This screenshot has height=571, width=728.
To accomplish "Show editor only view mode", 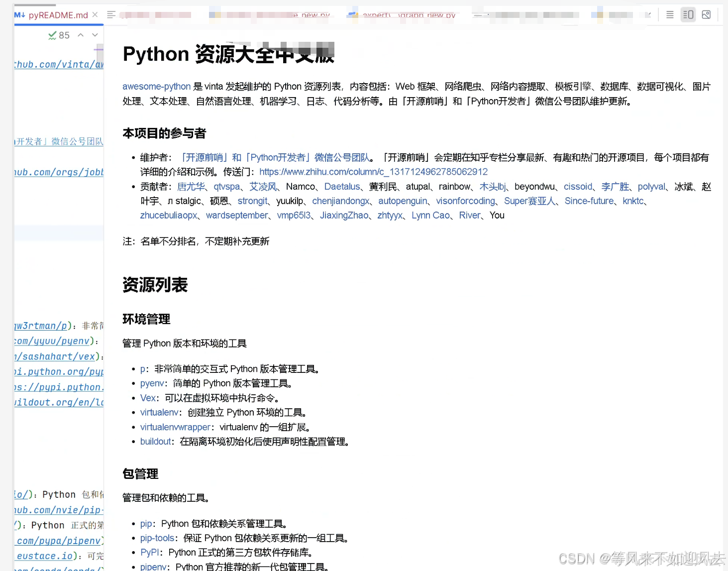I will pos(670,15).
